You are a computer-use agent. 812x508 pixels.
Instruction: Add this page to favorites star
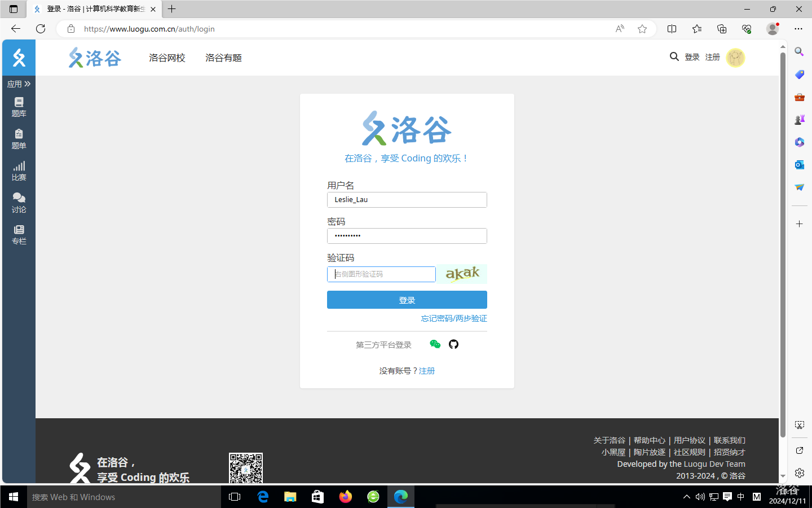click(642, 29)
